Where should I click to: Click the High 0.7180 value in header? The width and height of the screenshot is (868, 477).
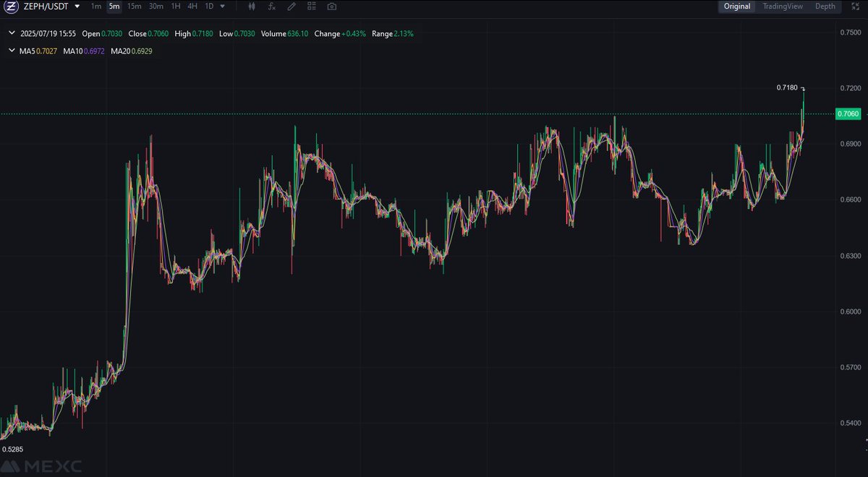coord(195,34)
